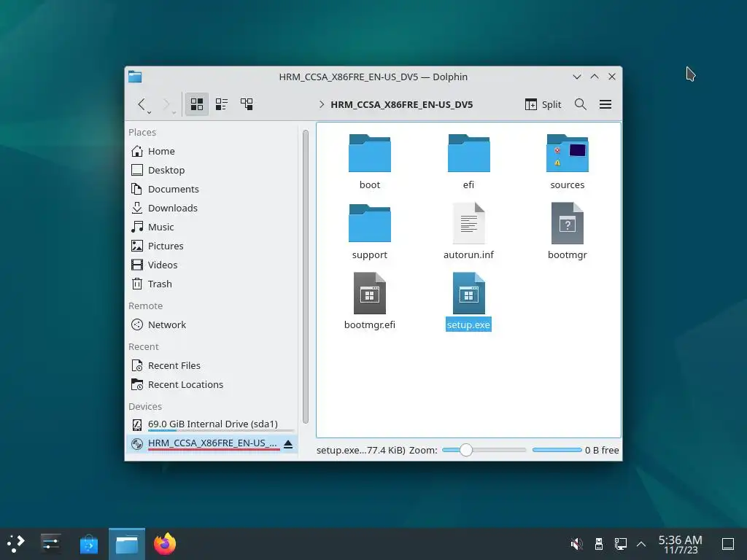Select the efi folder icon

coord(469,153)
